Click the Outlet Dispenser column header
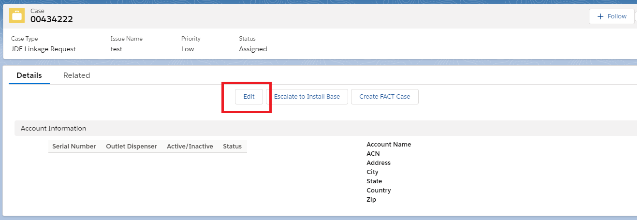 click(131, 147)
